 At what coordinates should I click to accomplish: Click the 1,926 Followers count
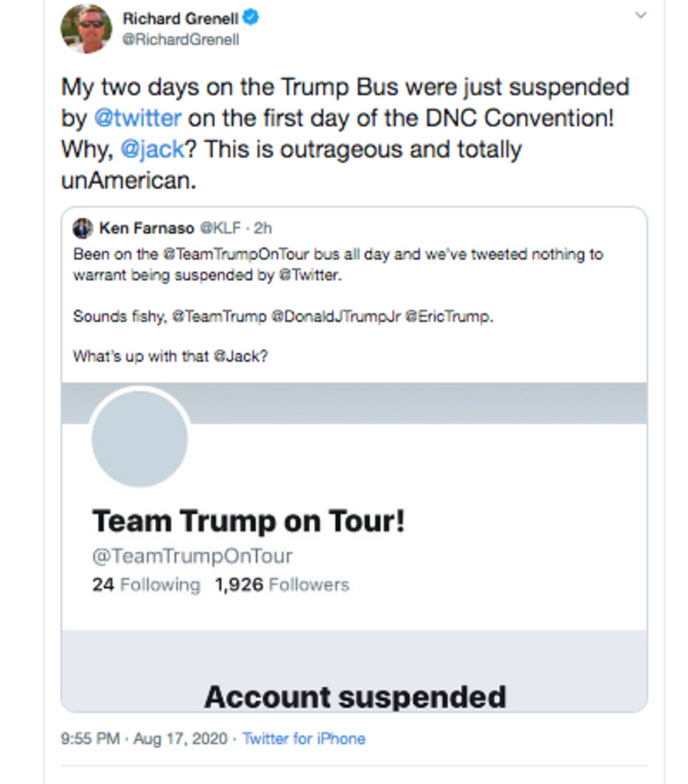coord(282,585)
